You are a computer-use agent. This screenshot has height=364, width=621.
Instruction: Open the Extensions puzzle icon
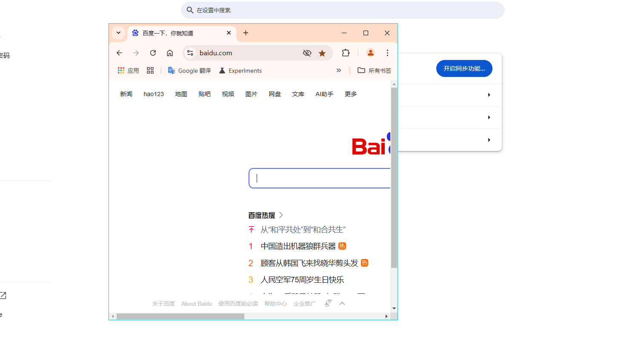[346, 53]
